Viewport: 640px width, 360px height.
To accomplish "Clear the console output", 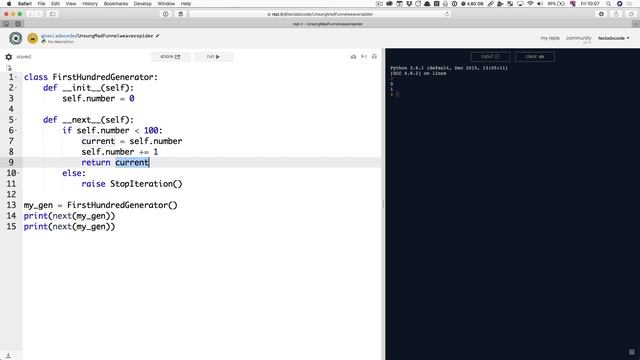I will click(x=534, y=56).
